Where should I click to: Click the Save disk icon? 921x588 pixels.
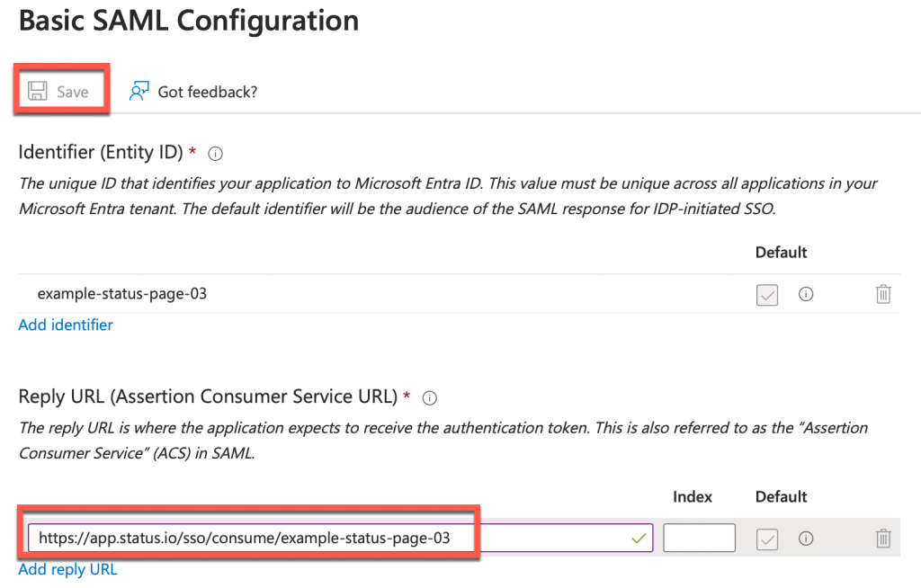[37, 90]
